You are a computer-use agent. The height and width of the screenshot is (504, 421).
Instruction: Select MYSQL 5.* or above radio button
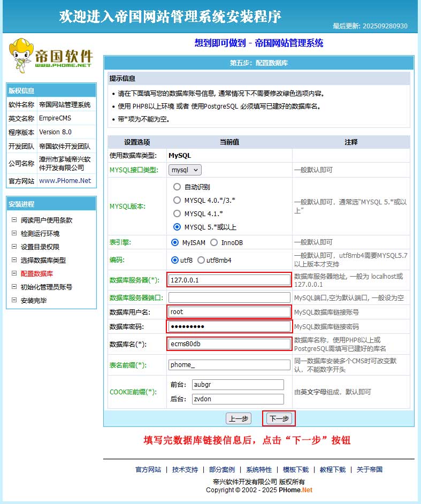pos(177,227)
